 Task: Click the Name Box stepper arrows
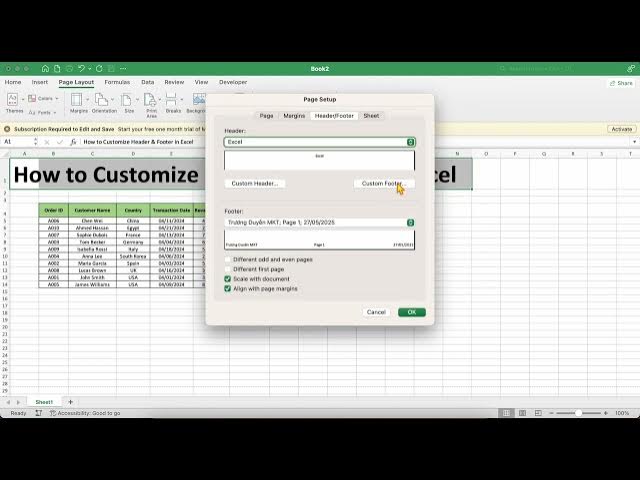[x=36, y=142]
